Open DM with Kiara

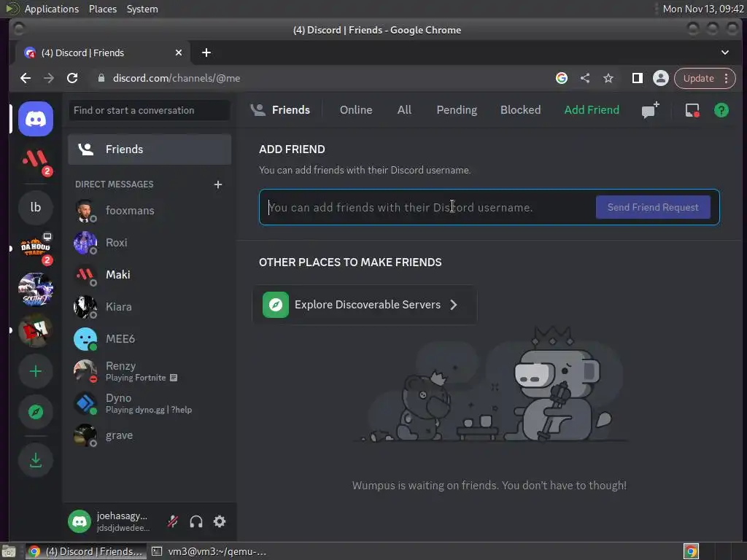coord(150,307)
